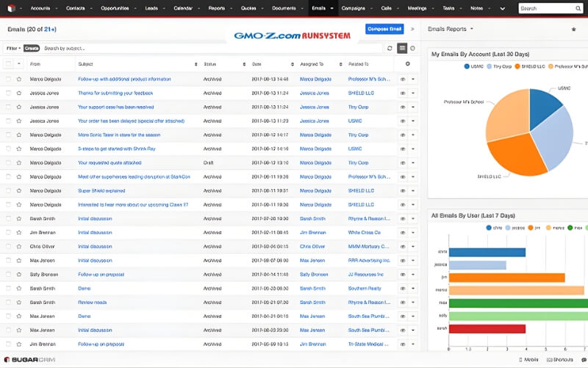588x368 pixels.
Task: Preview the 'Thanks for submitting your feedback' email
Action: point(403,93)
